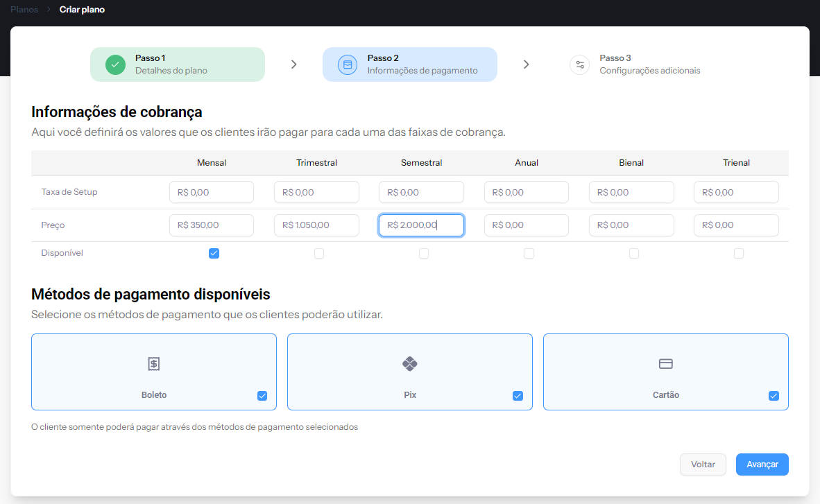
Task: Focus the Anual Preço input field
Action: point(526,225)
